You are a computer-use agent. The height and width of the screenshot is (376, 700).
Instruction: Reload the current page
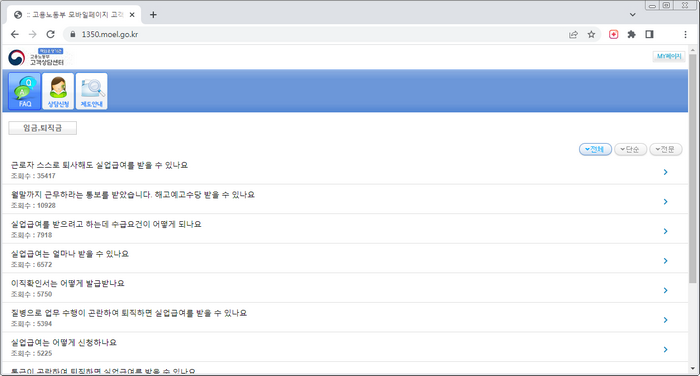tap(50, 34)
